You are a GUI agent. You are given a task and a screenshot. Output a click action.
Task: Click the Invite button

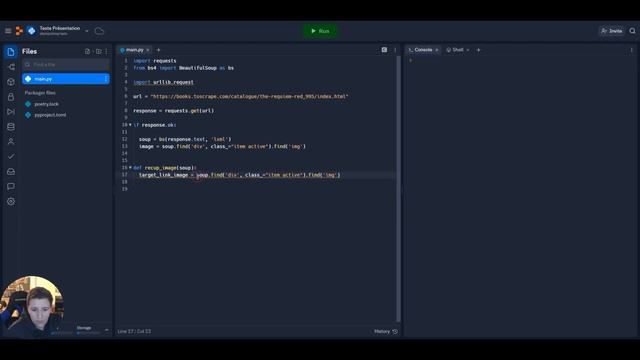click(x=611, y=31)
